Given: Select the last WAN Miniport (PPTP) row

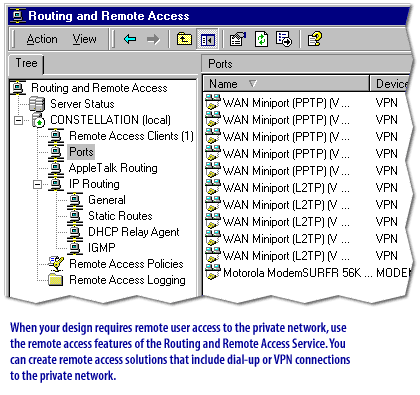Looking at the screenshot, I should click(305, 171).
